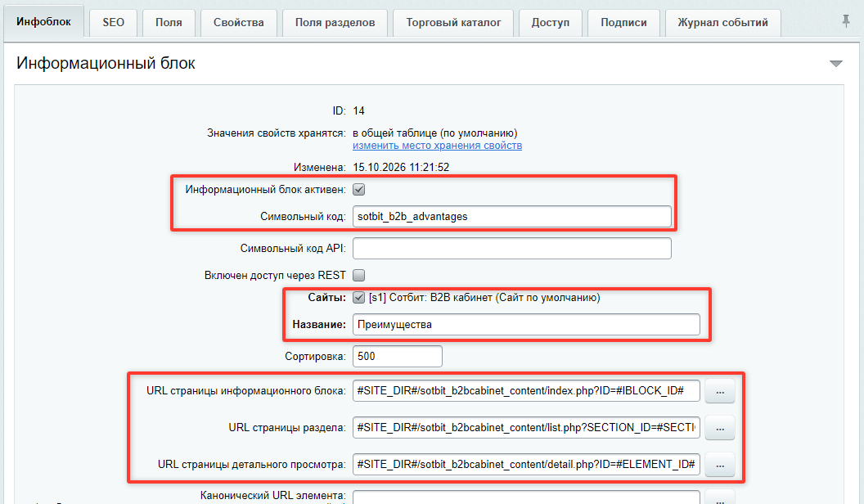This screenshot has width=864, height=504.
Task: Click the Название input field
Action: [526, 325]
